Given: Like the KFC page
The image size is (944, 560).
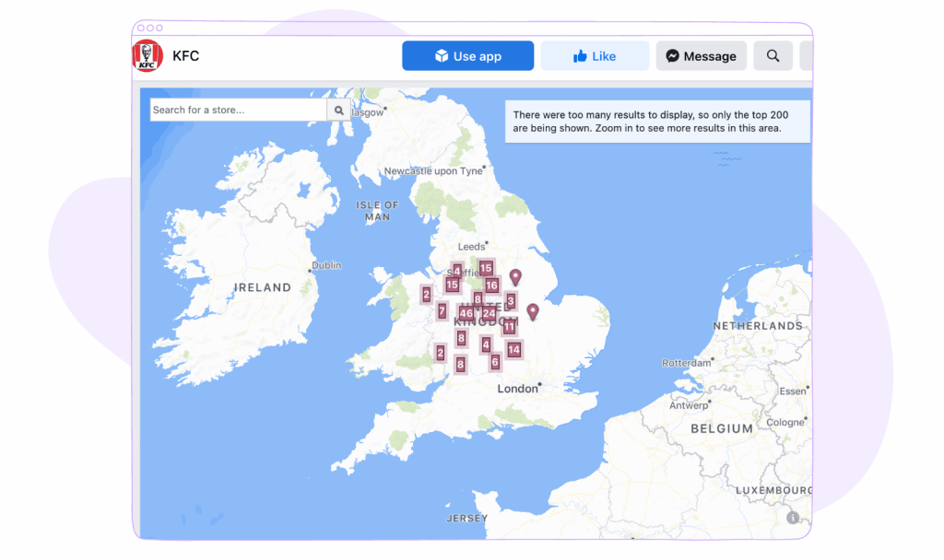Looking at the screenshot, I should [595, 56].
